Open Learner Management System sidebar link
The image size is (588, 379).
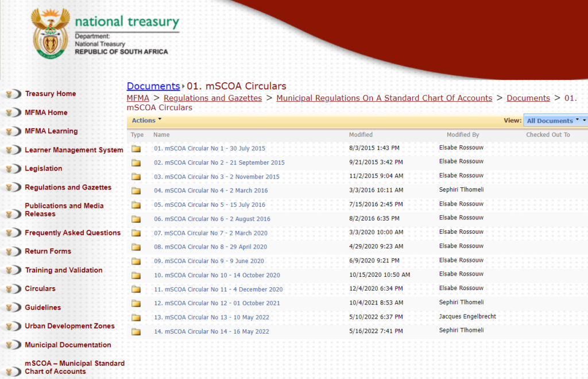pyautogui.click(x=74, y=150)
